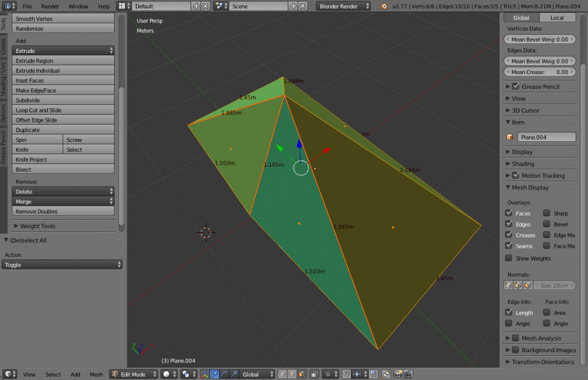Viewport: 588px width, 380px height.
Task: Select face select mode icon
Action: click(301, 374)
